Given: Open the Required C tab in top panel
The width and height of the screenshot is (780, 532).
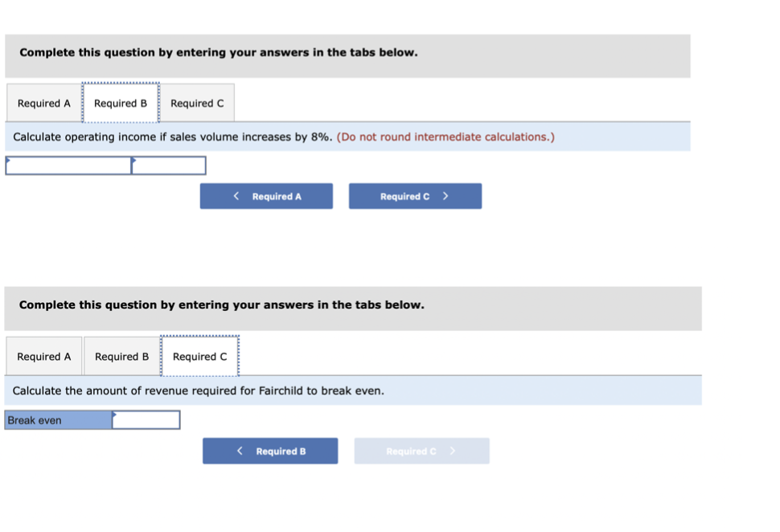Looking at the screenshot, I should point(198,103).
